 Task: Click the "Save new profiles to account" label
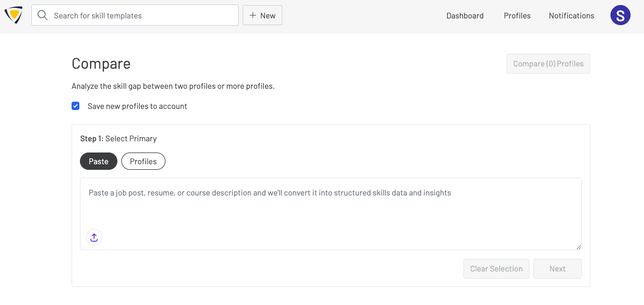point(137,106)
